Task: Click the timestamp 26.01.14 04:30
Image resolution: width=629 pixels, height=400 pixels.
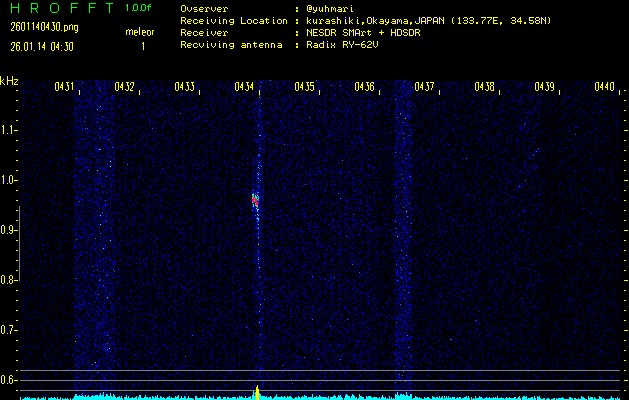Action: pos(42,47)
